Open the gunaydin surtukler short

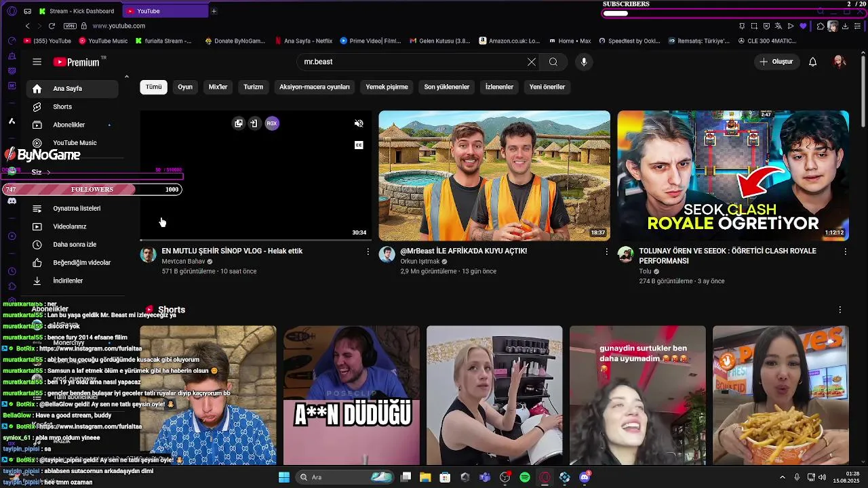[x=637, y=395]
